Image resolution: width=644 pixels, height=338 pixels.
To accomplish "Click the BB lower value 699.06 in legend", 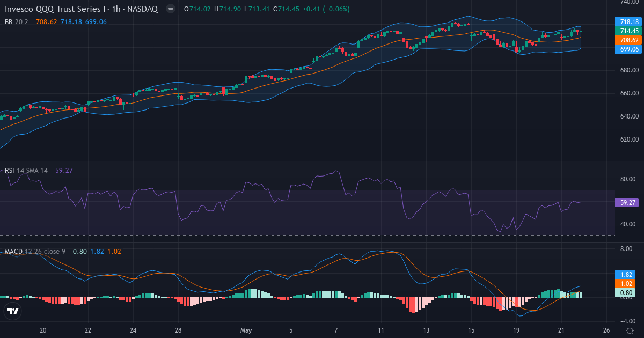I will (x=96, y=22).
